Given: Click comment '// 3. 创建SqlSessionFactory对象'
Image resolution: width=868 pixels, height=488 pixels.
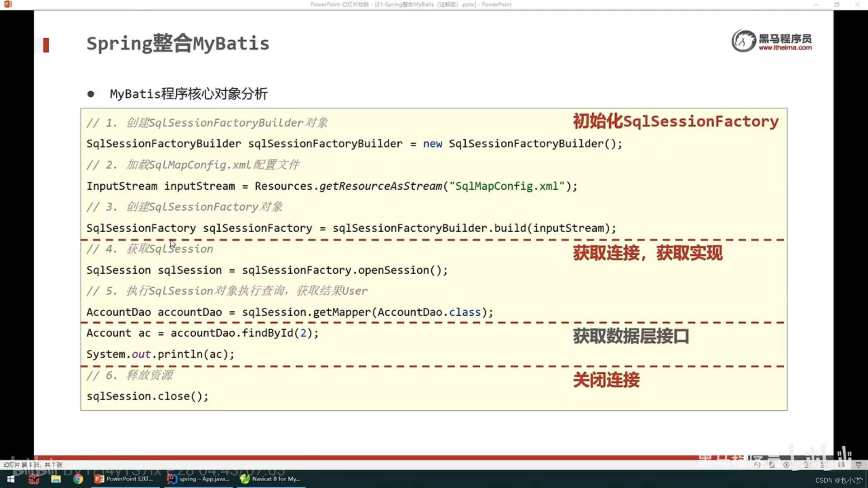Looking at the screenshot, I should (184, 207).
